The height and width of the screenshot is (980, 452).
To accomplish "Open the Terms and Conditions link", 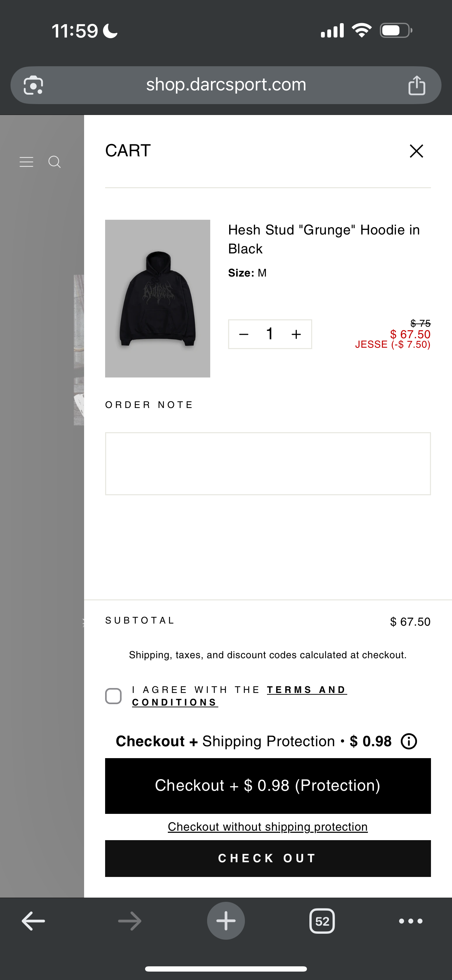I will coord(239,696).
